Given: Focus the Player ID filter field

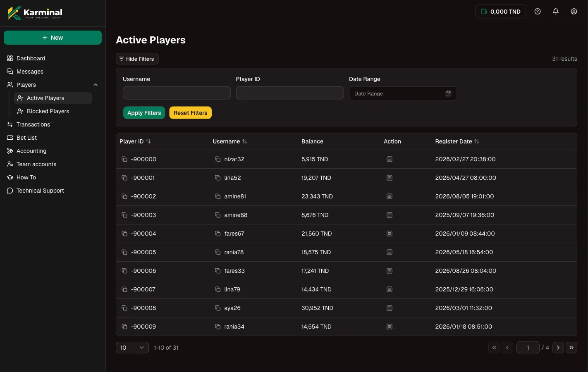Looking at the screenshot, I should pyautogui.click(x=290, y=93).
